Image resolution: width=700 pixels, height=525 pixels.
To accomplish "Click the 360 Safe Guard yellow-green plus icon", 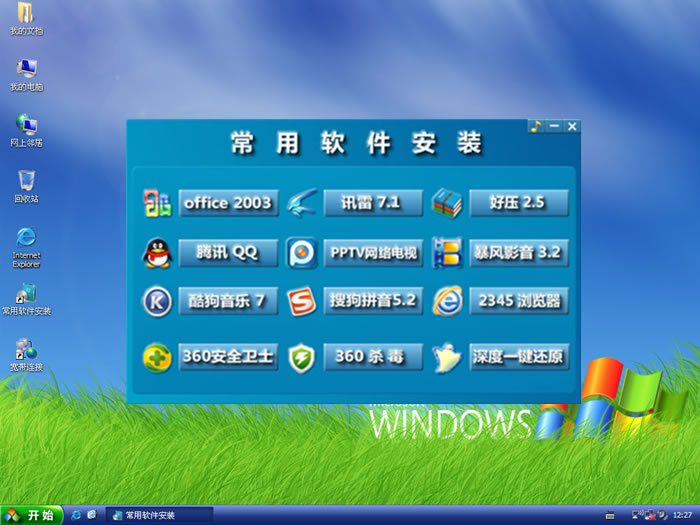I will (x=157, y=358).
